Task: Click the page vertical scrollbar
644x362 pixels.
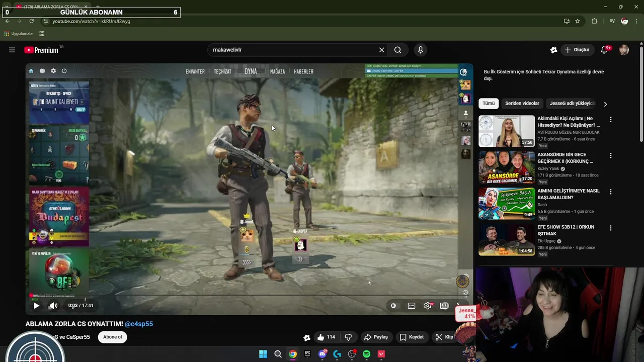Action: tap(641, 94)
